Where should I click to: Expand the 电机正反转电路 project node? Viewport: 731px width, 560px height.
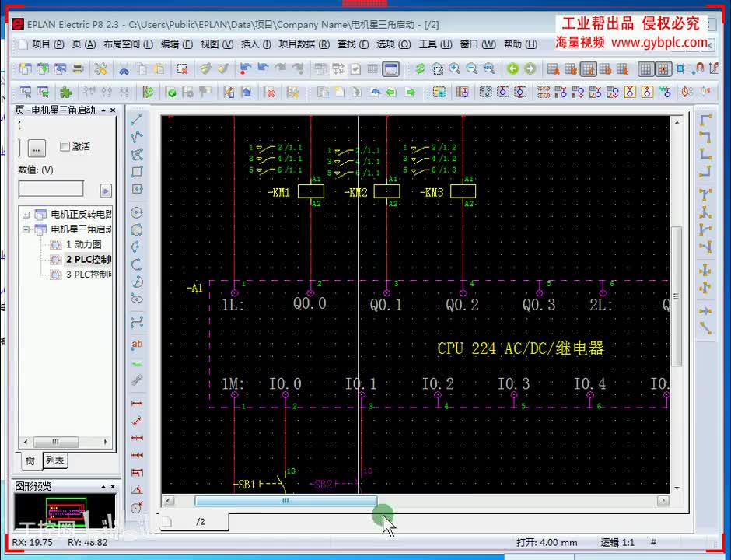[x=26, y=215]
